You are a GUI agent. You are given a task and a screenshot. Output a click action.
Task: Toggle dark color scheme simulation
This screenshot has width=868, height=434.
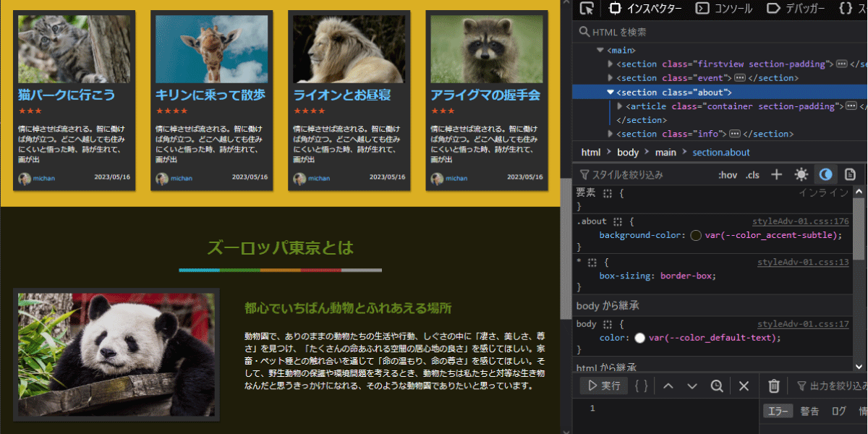pos(825,174)
